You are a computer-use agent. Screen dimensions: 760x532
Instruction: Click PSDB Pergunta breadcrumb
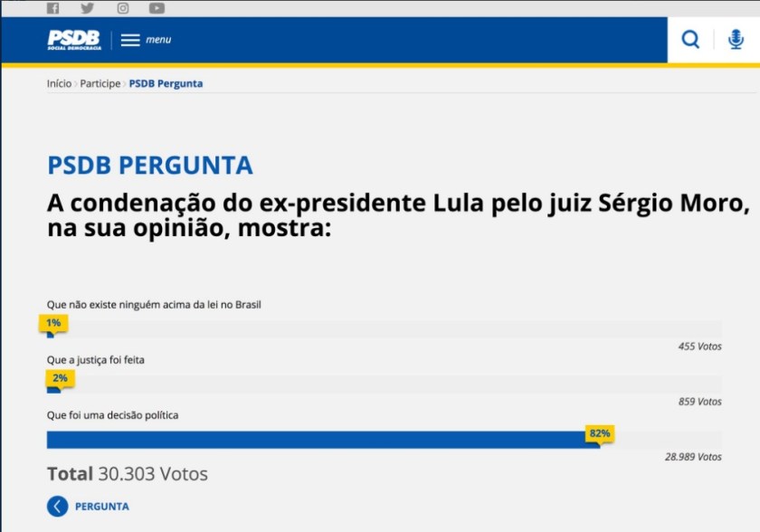166,83
